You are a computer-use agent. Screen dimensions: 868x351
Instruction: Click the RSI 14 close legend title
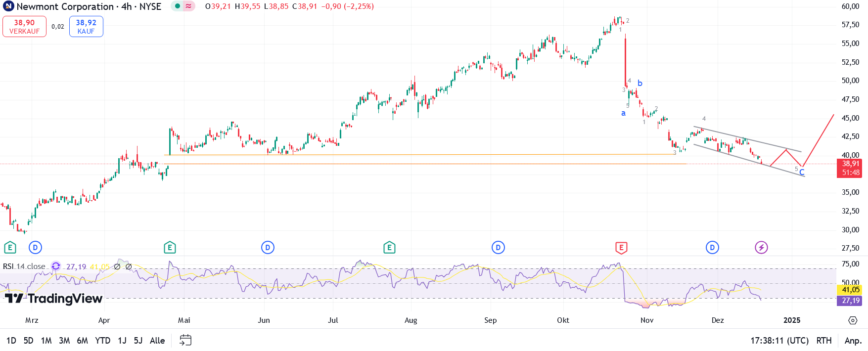(24, 266)
